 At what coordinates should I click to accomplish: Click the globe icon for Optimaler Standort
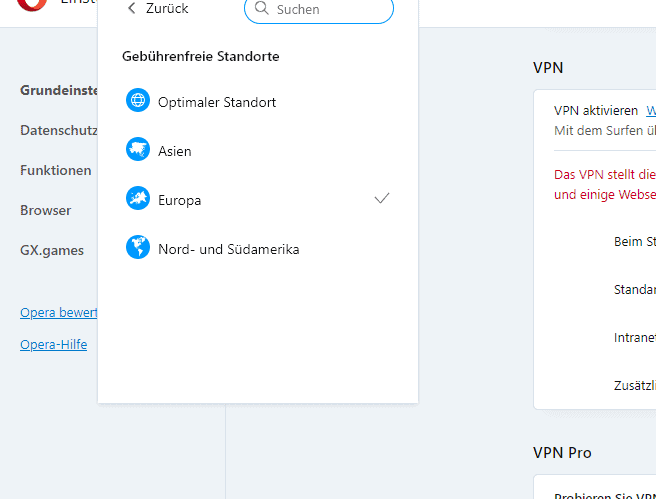point(138,100)
